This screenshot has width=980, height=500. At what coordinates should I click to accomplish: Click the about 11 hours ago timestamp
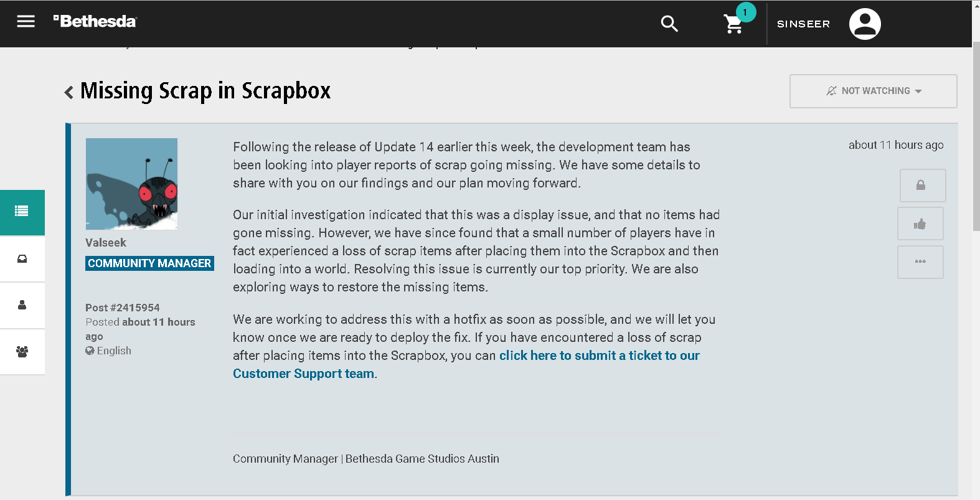pyautogui.click(x=896, y=145)
